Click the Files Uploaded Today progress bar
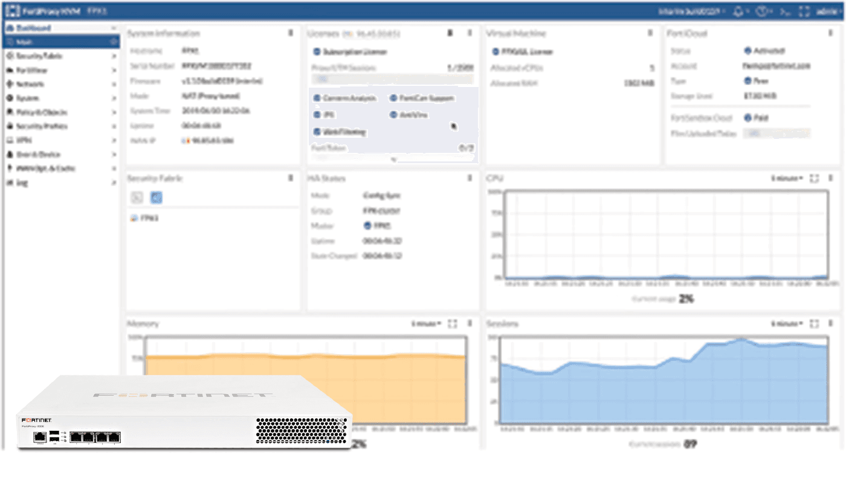Screen dimensions: 846x504 click(777, 134)
